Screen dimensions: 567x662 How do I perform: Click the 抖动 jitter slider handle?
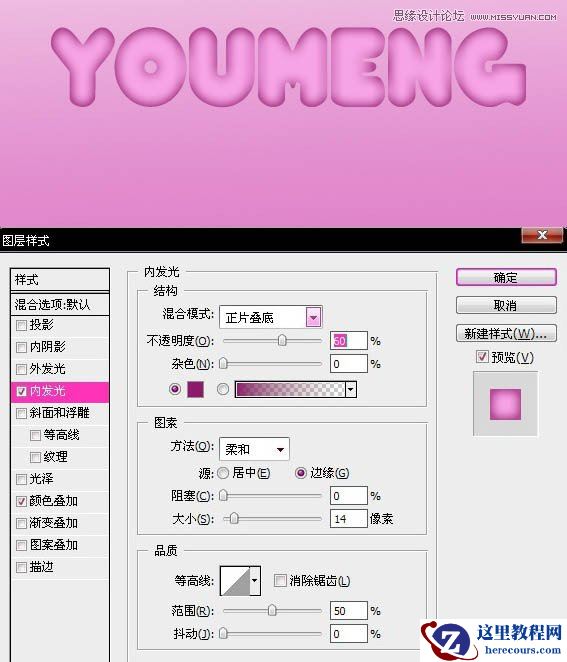pyautogui.click(x=223, y=634)
